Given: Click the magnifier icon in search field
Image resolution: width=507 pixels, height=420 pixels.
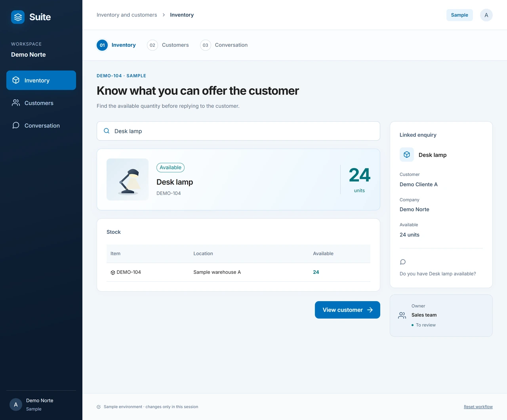Looking at the screenshot, I should [107, 131].
